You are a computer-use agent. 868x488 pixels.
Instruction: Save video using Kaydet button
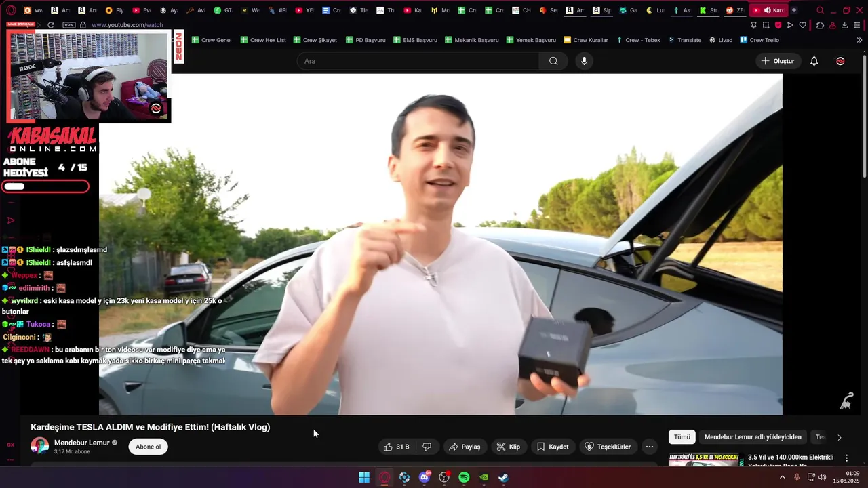pos(553,447)
